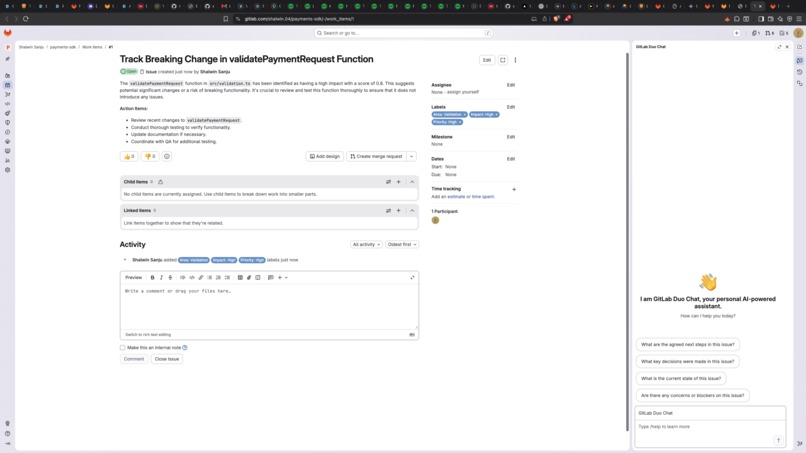The width and height of the screenshot is (806, 453).
Task: Edit the Milestone field
Action: pos(510,137)
